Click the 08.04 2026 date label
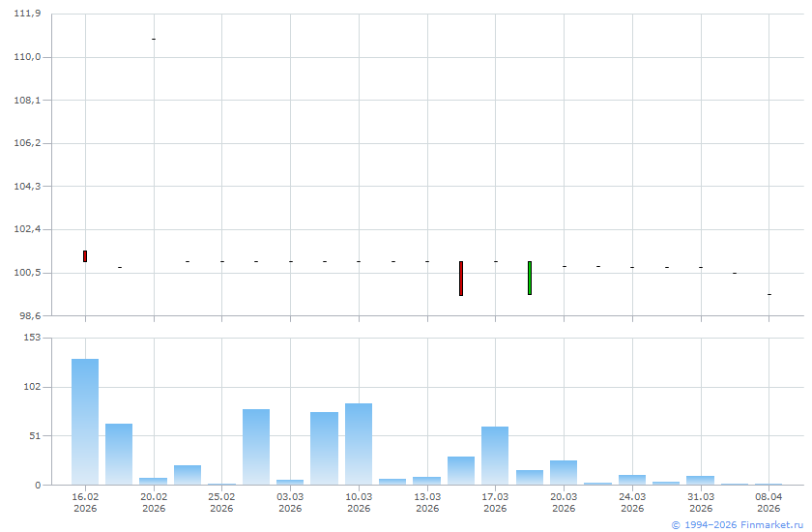Screen dimensions: 812x532 tap(768, 502)
